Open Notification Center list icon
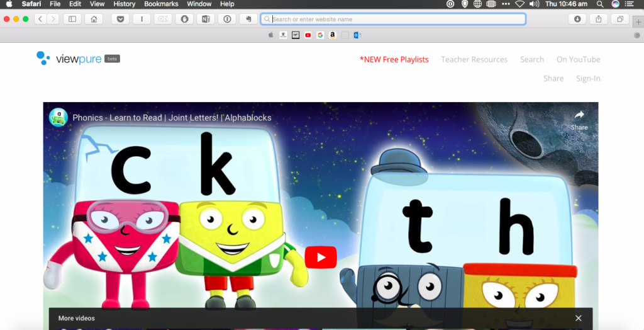This screenshot has width=644, height=330. [629, 4]
